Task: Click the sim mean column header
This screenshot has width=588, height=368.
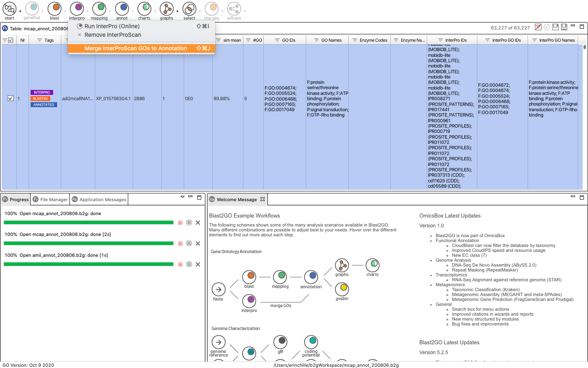Action: click(x=228, y=40)
